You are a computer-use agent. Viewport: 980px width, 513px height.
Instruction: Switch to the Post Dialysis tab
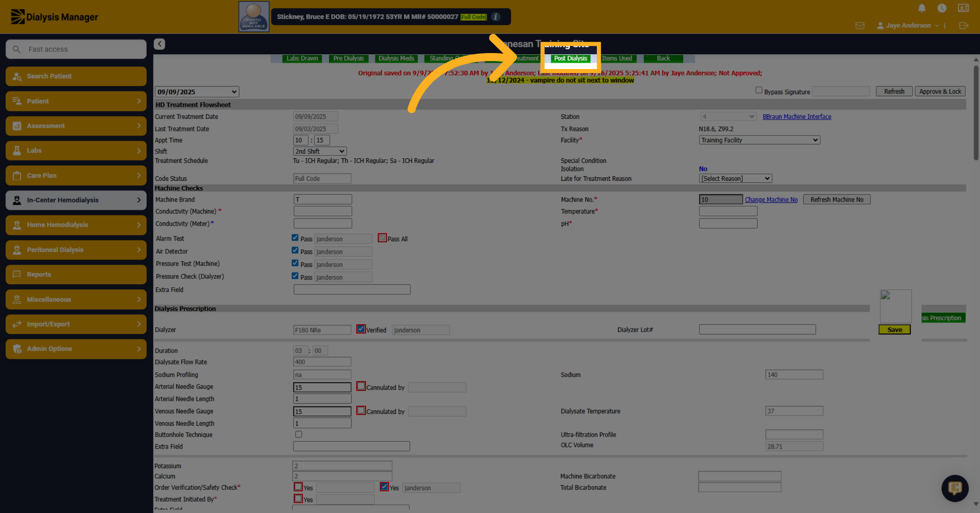pos(570,58)
